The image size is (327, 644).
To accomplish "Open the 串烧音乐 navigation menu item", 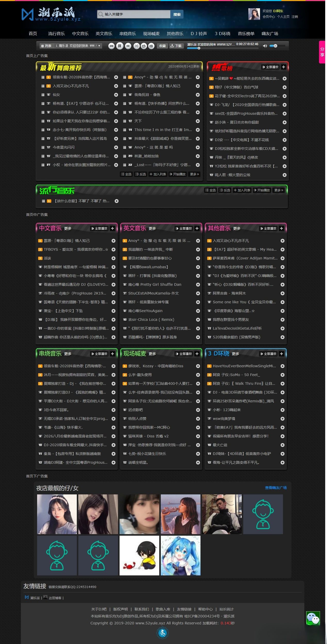I will tap(128, 34).
